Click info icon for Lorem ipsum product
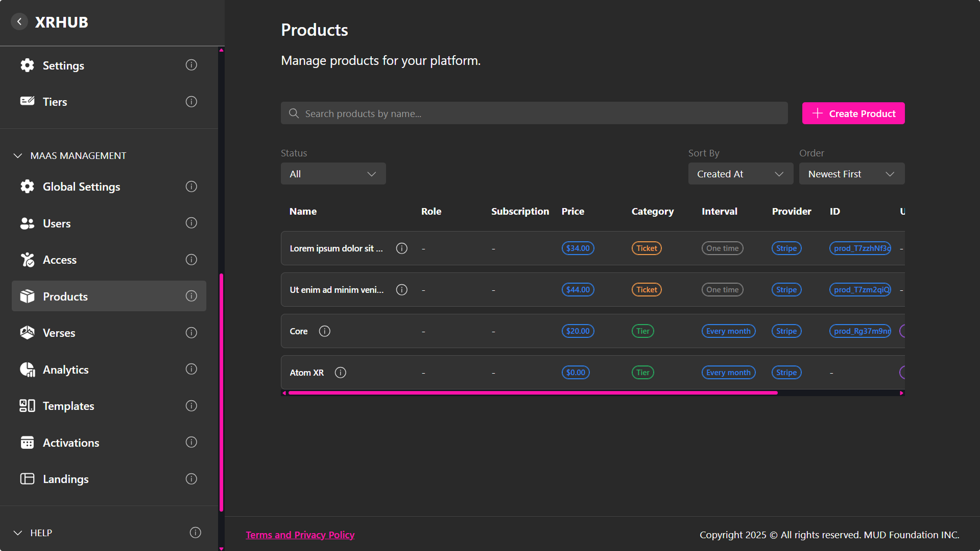Image resolution: width=980 pixels, height=551 pixels. point(401,248)
